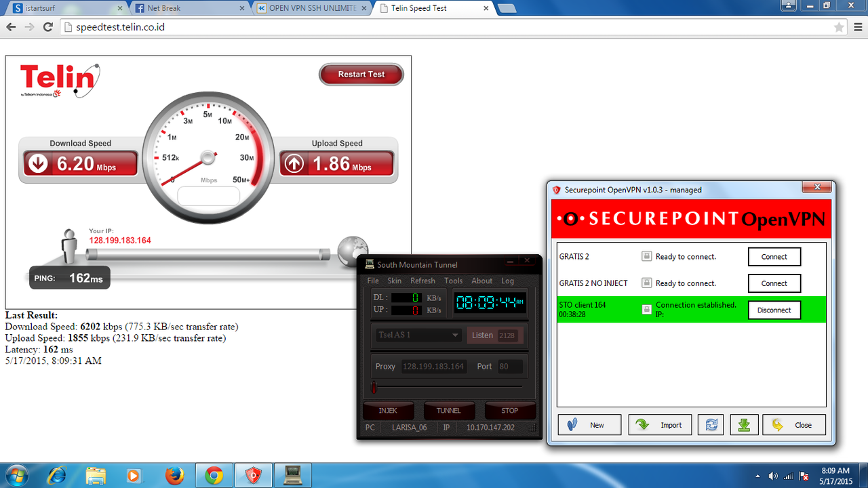The height and width of the screenshot is (488, 868).
Task: Open Internet Explorer from the taskbar
Action: 58,475
